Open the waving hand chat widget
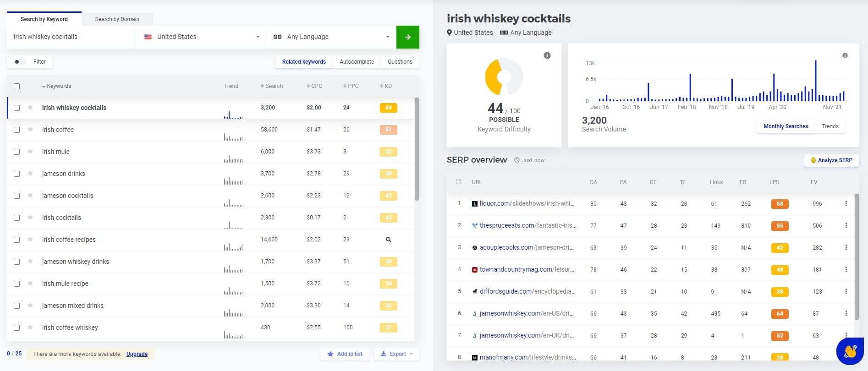Image resolution: width=868 pixels, height=371 pixels. pos(850,351)
